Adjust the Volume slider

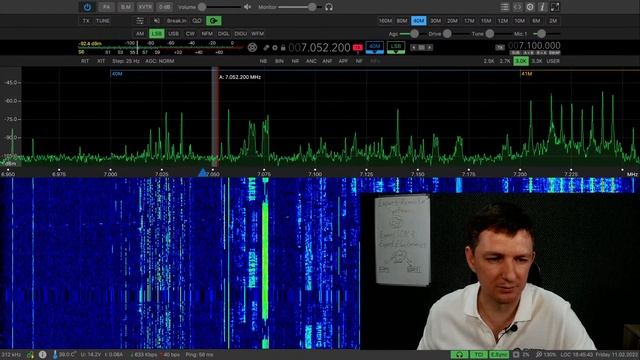pos(220,7)
